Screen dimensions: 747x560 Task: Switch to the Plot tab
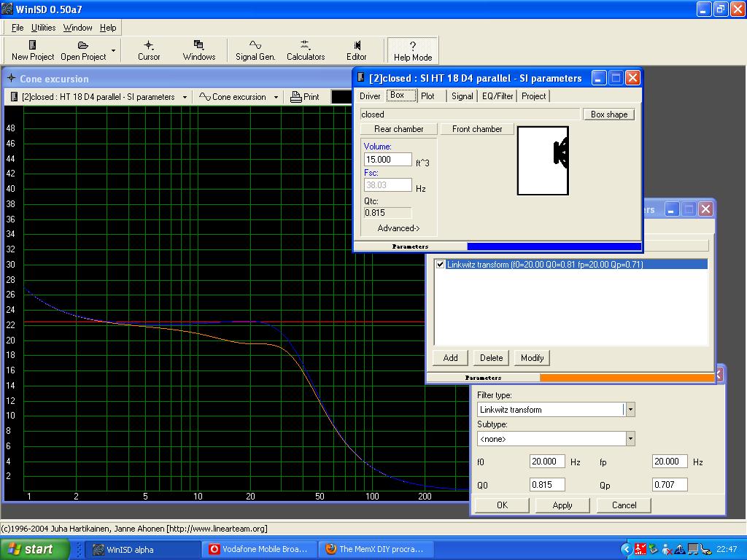(427, 96)
